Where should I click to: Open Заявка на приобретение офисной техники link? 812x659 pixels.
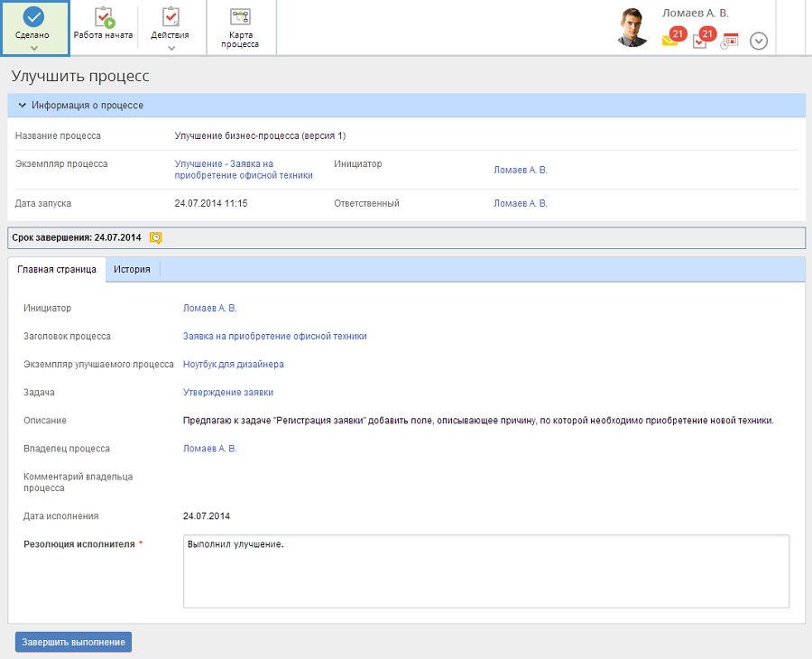274,337
